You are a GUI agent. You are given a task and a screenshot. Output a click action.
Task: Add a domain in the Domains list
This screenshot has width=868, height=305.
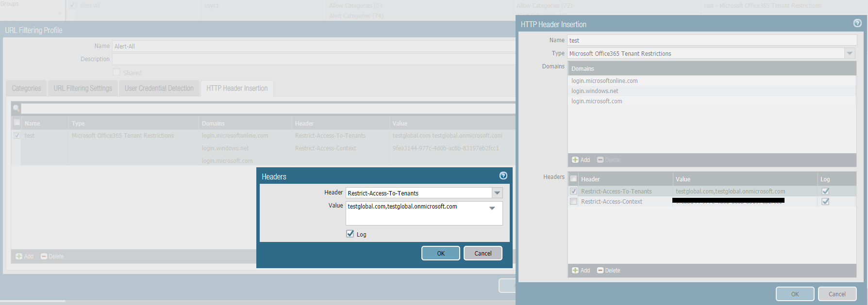pyautogui.click(x=581, y=160)
